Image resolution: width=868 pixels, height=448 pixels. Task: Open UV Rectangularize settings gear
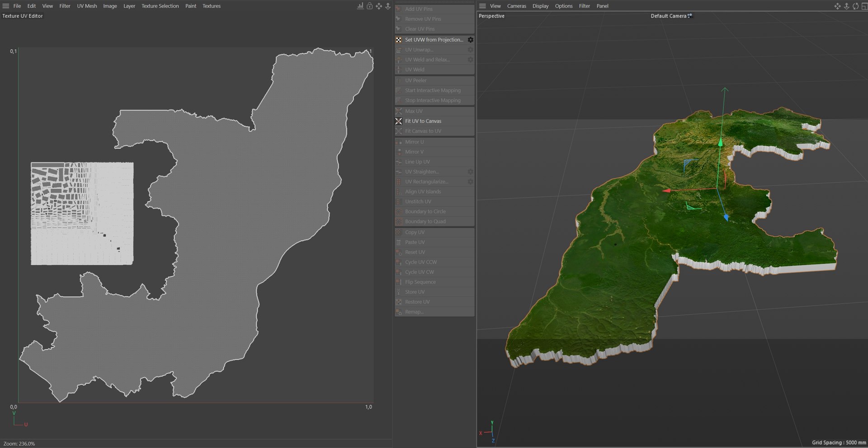(x=470, y=182)
